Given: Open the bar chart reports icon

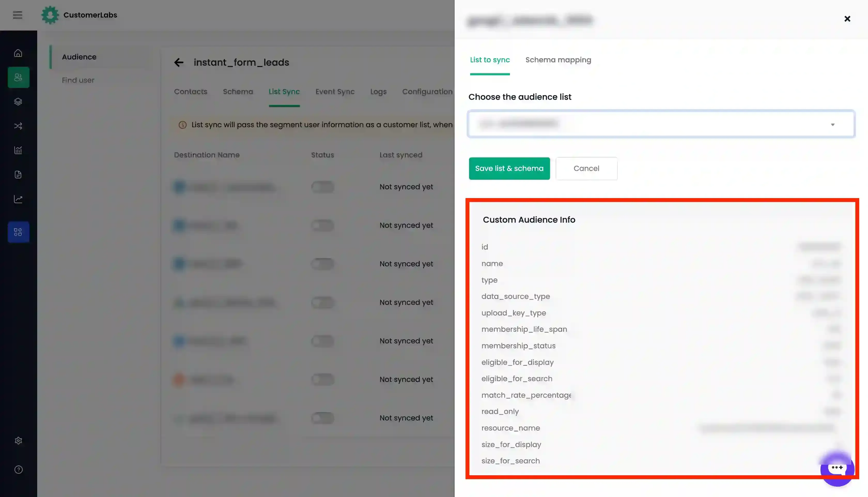Looking at the screenshot, I should 18,150.
